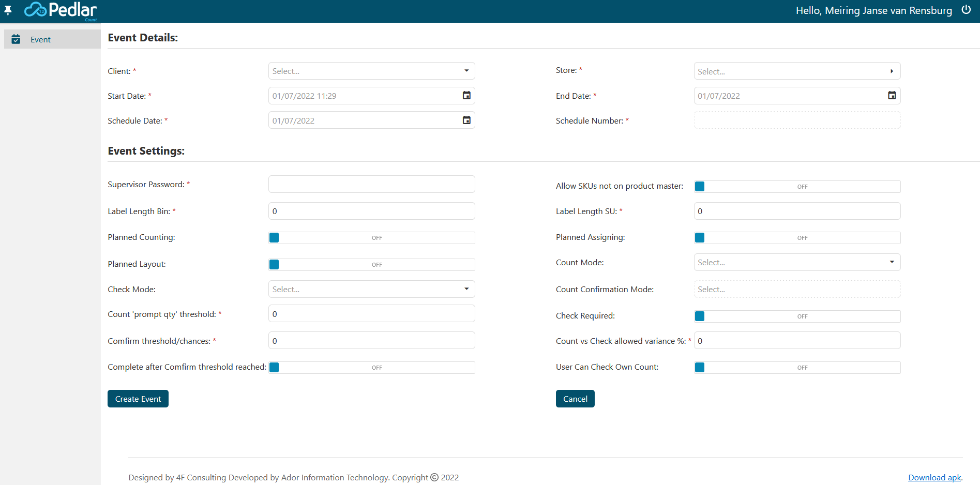Select the Event sidebar menu item
The width and height of the screenshot is (980, 485).
click(x=40, y=40)
